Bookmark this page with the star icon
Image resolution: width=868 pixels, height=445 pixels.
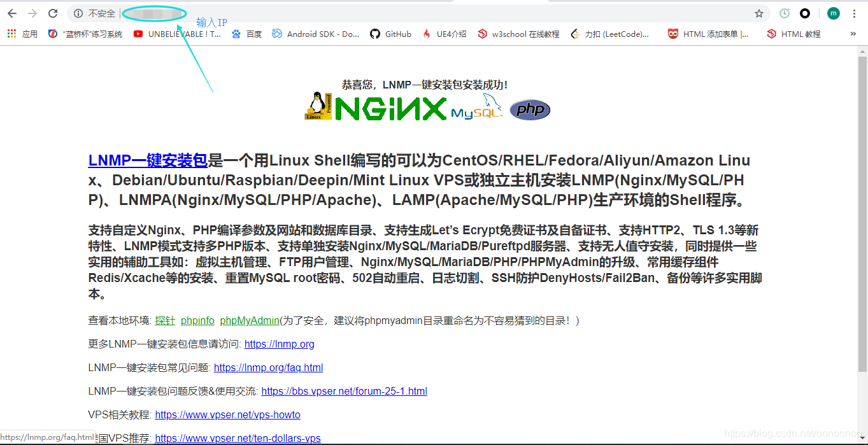[x=759, y=13]
